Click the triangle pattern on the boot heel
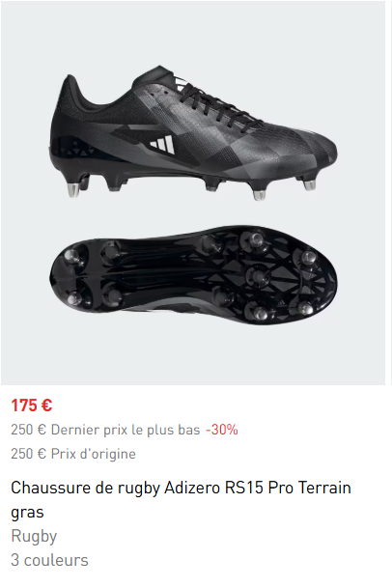The width and height of the screenshot is (392, 587). pos(71,147)
